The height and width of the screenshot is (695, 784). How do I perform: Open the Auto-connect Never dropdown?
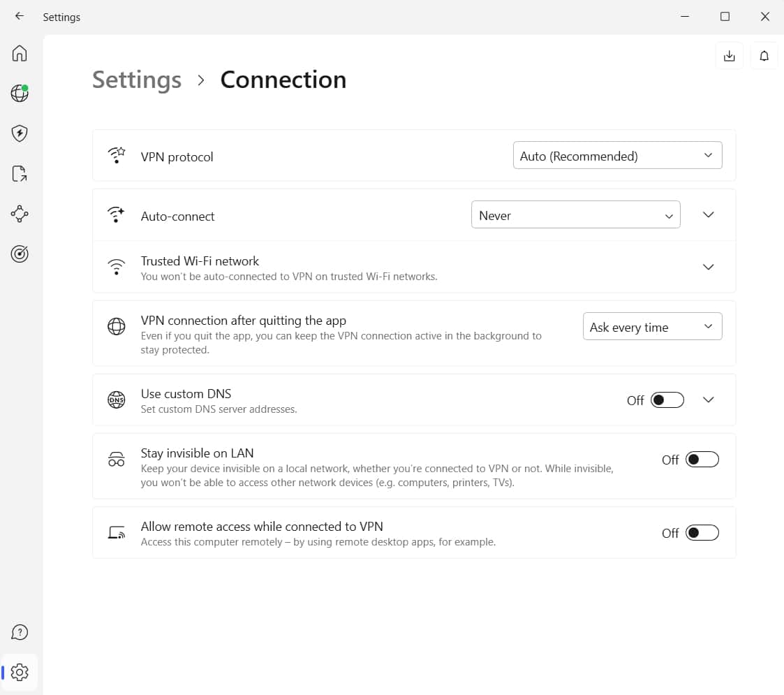point(575,215)
